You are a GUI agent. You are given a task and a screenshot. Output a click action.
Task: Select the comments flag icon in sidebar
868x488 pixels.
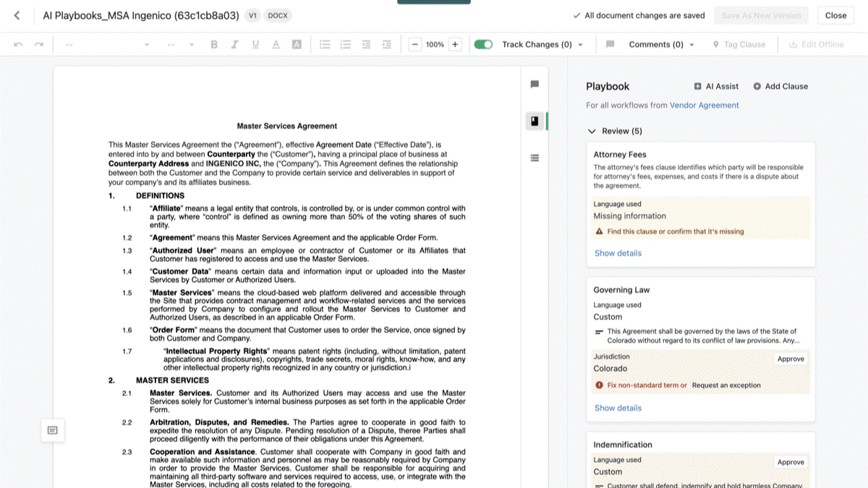(534, 84)
